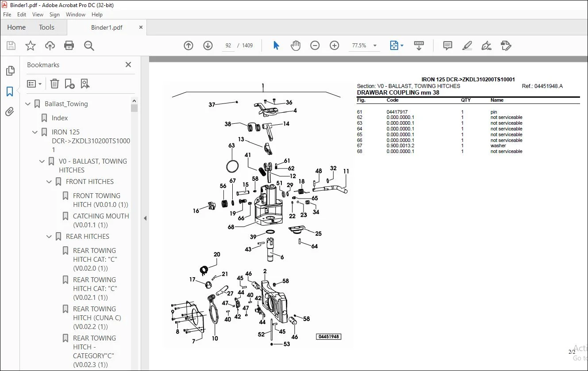
Task: Select the Highlight text pen tool
Action: [467, 46]
